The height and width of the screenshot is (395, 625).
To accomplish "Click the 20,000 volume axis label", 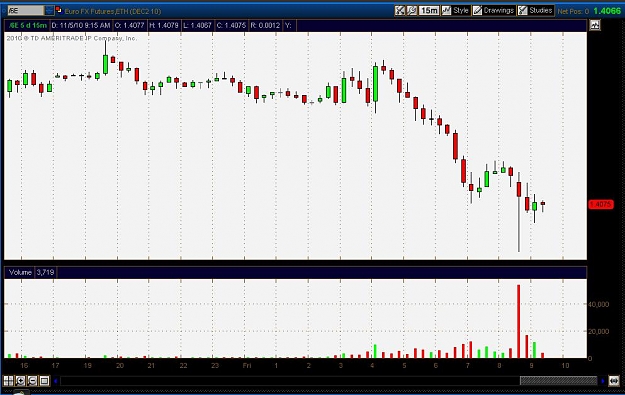I will pos(599,331).
